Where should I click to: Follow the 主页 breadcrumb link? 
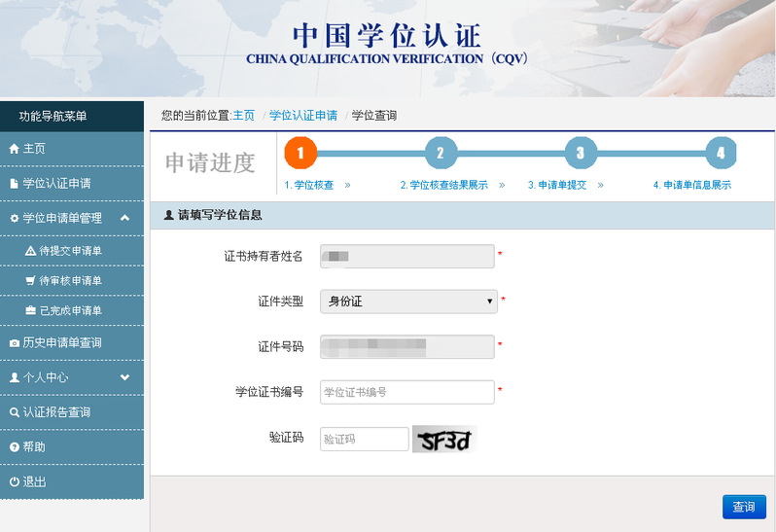[243, 116]
